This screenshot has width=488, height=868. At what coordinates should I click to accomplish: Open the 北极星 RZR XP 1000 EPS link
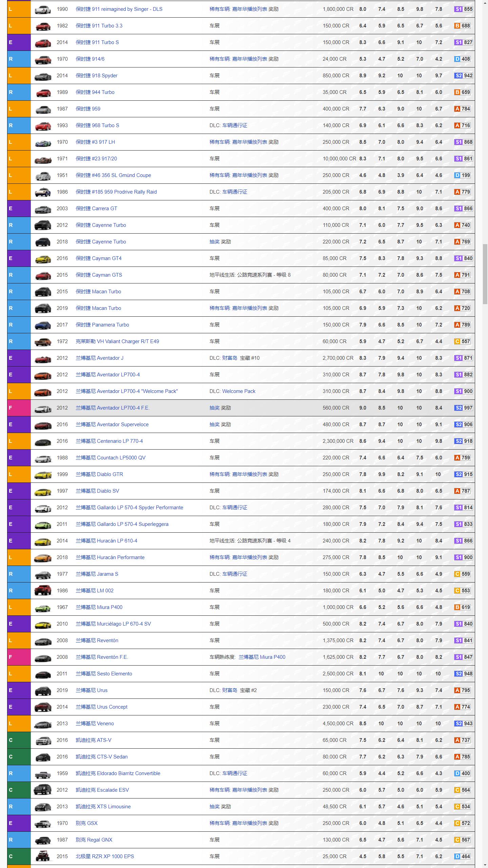pyautogui.click(x=105, y=856)
